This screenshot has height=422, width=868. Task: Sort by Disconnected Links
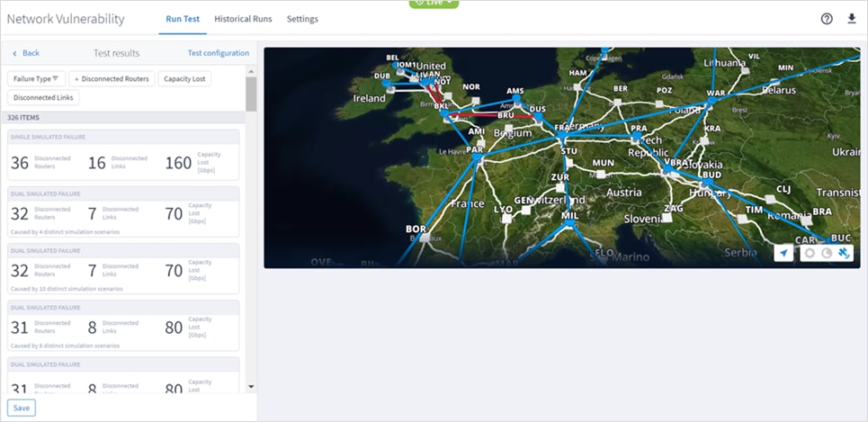43,97
